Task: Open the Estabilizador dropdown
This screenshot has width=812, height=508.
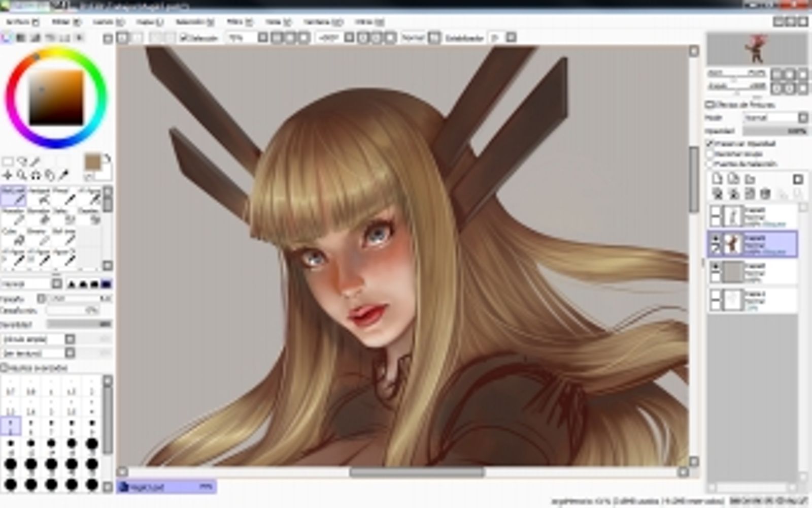Action: (511, 38)
